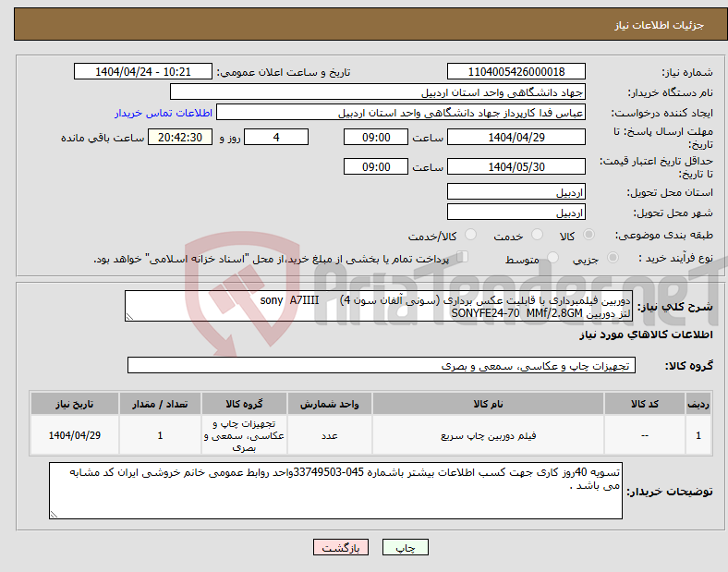Click the توضیحات خریدار notes textarea

(335, 491)
